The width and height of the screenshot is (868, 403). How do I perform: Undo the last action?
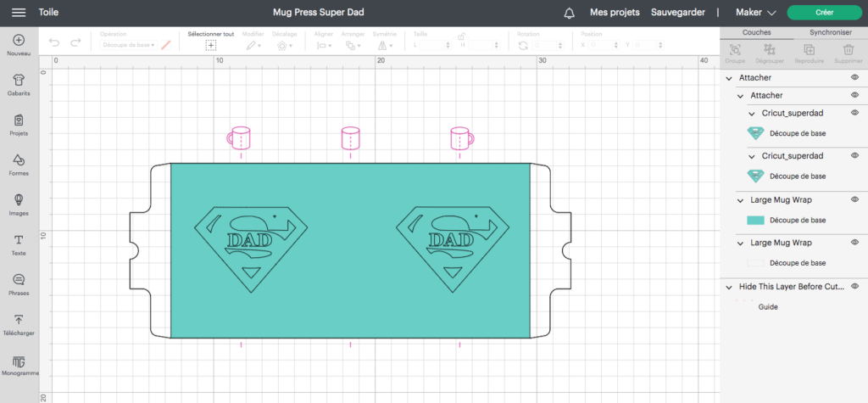[54, 42]
